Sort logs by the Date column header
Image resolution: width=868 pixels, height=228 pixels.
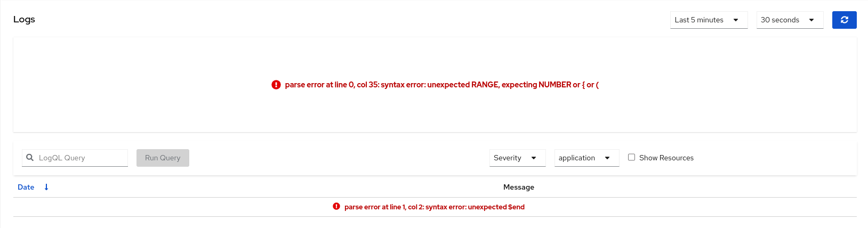(x=26, y=187)
